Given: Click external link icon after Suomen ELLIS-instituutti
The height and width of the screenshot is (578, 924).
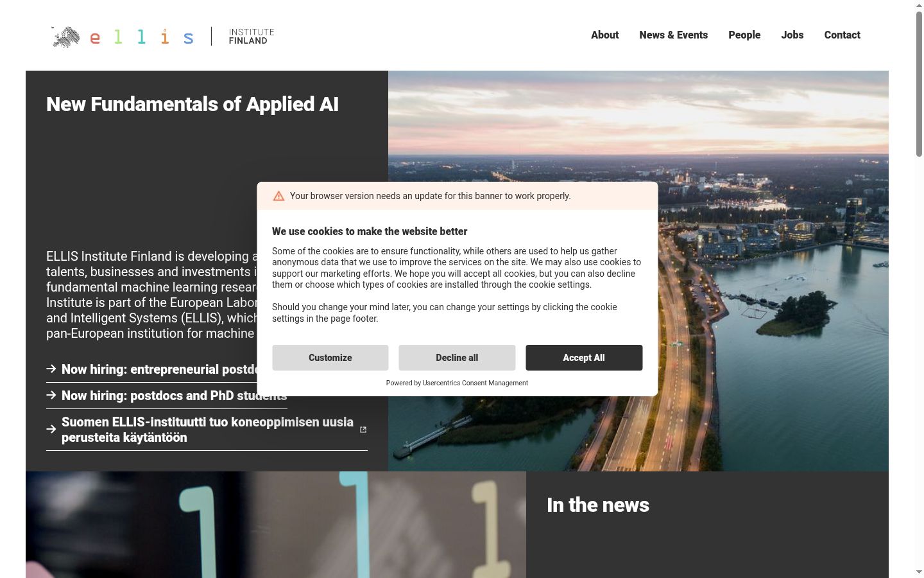Looking at the screenshot, I should click(x=363, y=430).
